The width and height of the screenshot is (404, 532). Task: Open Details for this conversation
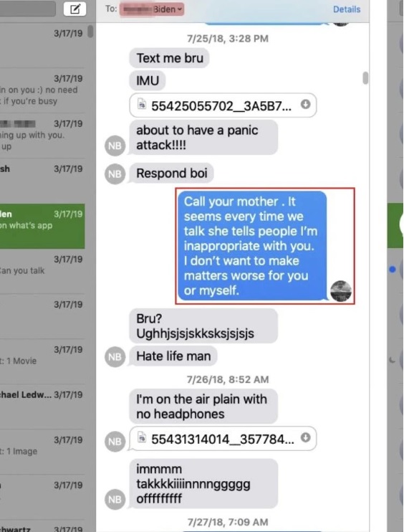pos(347,9)
